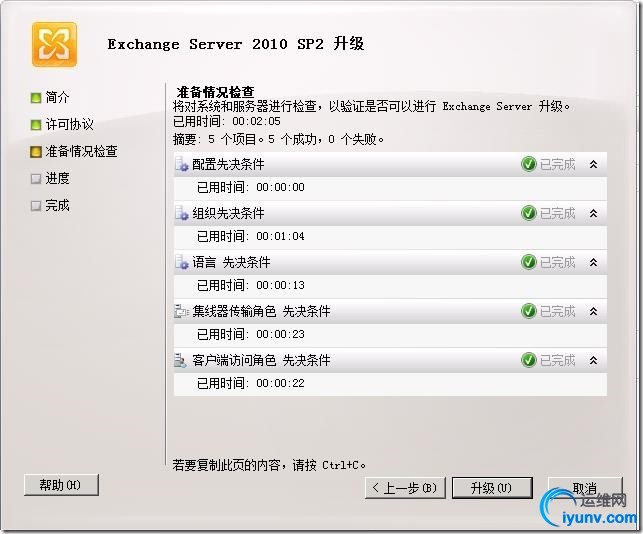Click 已完成 status of 集线器传输角色

click(x=558, y=311)
